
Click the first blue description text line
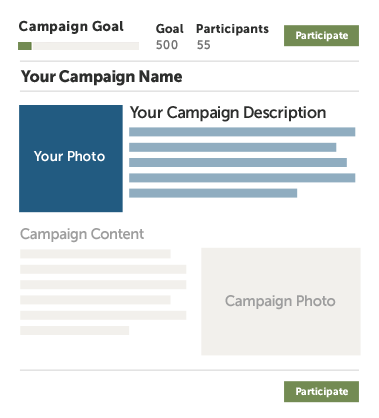click(x=242, y=132)
